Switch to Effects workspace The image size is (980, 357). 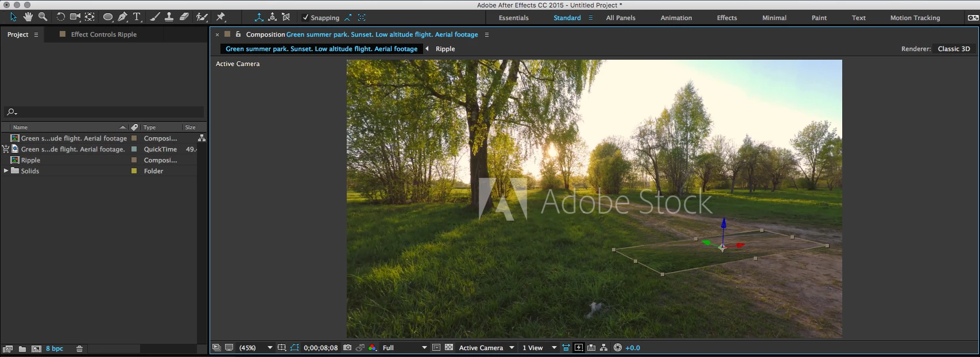click(727, 18)
